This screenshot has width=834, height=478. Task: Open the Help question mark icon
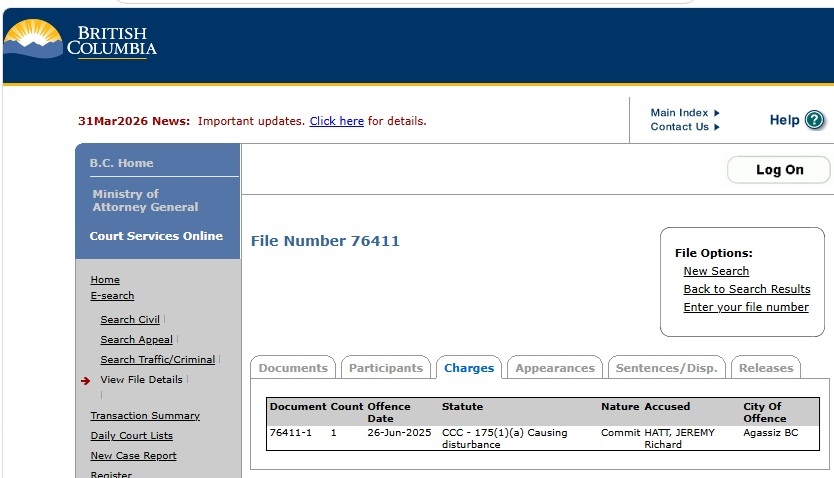click(x=814, y=120)
